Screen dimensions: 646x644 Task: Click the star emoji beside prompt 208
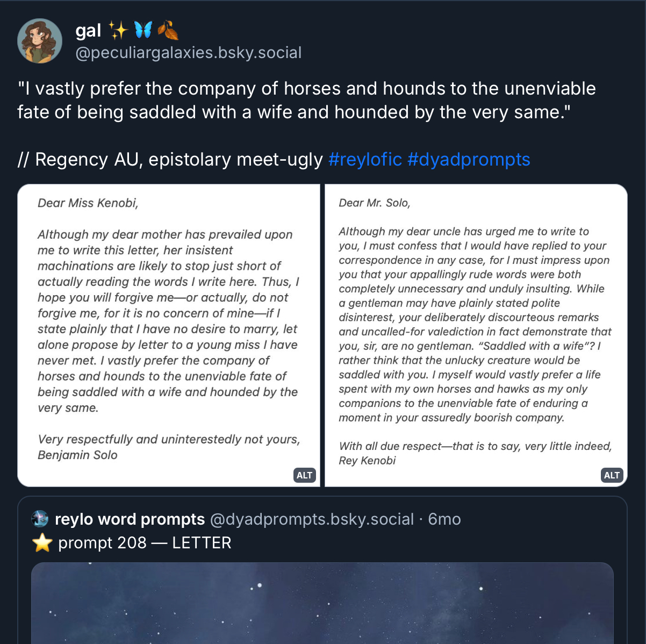[42, 543]
